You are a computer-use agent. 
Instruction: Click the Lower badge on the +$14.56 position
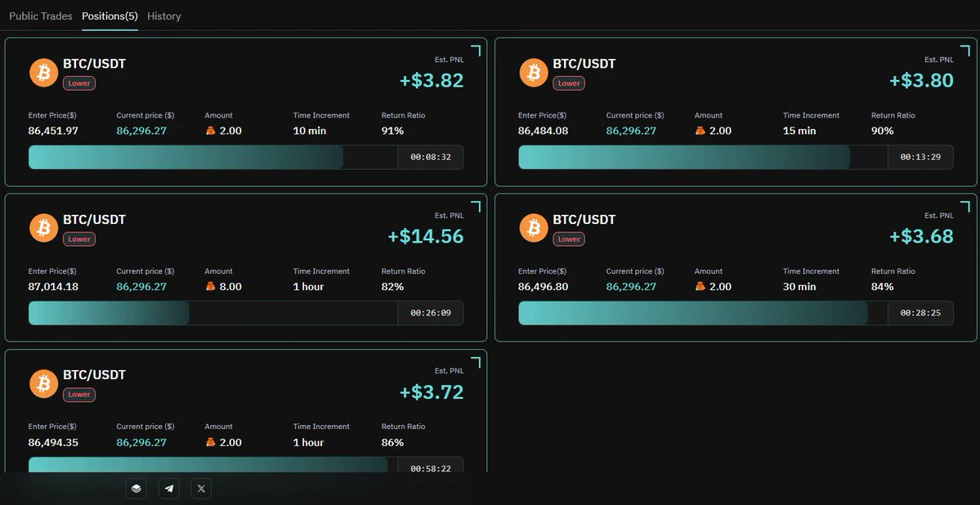[x=79, y=239]
